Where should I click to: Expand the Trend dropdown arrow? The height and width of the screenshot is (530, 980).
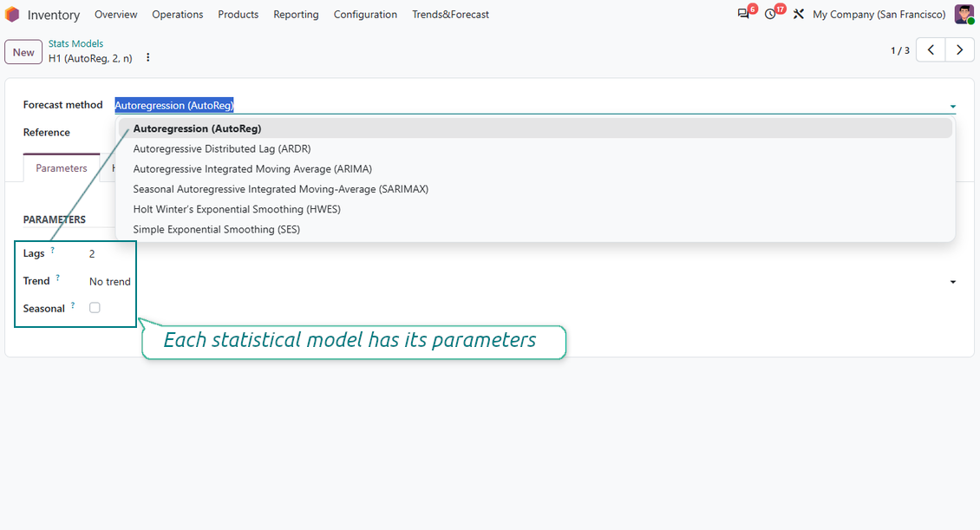(952, 282)
